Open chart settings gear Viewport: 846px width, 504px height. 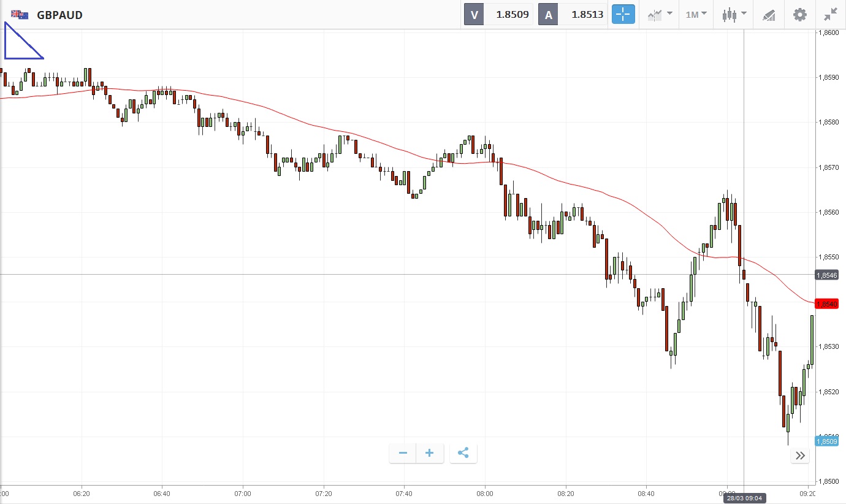coord(800,15)
